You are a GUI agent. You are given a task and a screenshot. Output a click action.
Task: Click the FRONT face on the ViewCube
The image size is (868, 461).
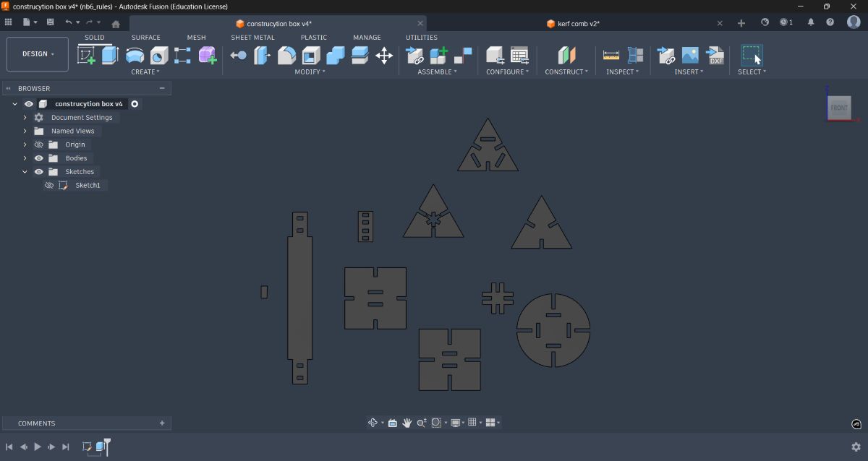point(839,107)
